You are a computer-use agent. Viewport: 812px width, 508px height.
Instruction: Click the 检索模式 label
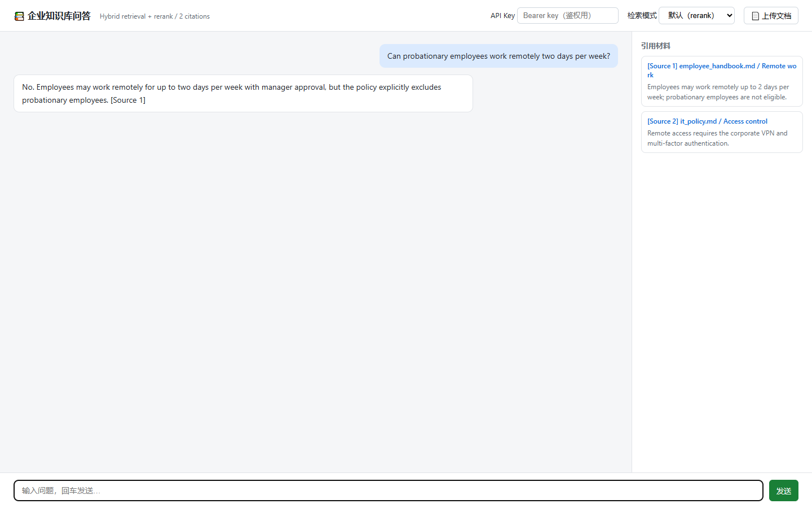tap(642, 16)
